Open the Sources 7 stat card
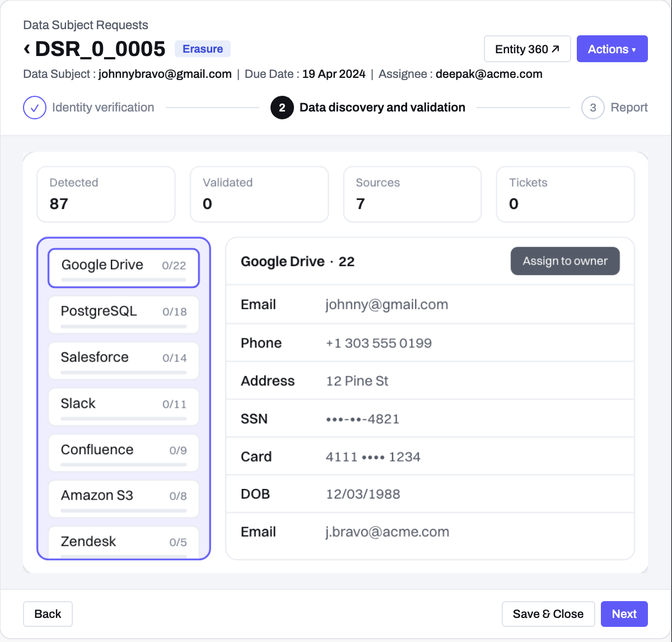The height and width of the screenshot is (642, 672). coord(412,194)
